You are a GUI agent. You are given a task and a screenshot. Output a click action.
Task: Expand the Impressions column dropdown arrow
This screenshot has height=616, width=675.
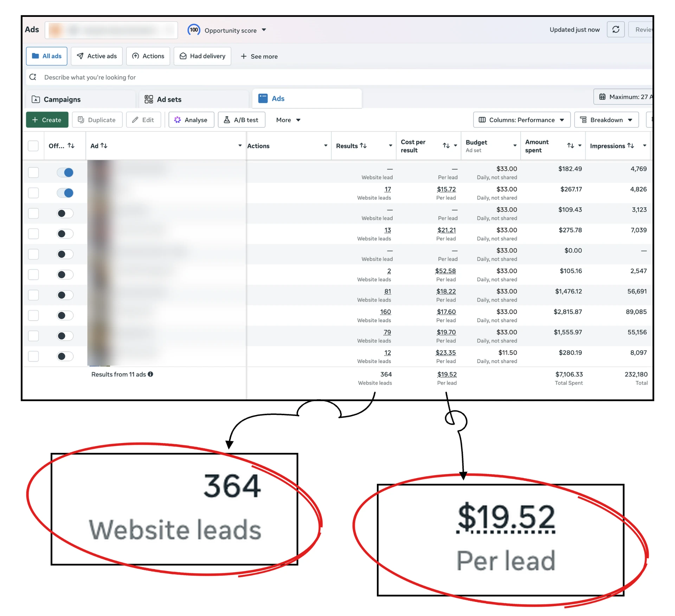pyautogui.click(x=645, y=146)
